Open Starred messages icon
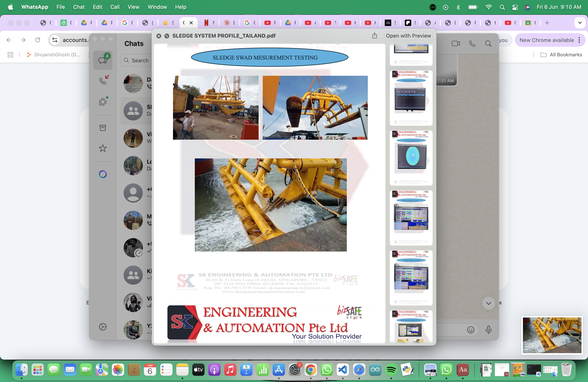This screenshot has height=382, width=588. point(103,148)
